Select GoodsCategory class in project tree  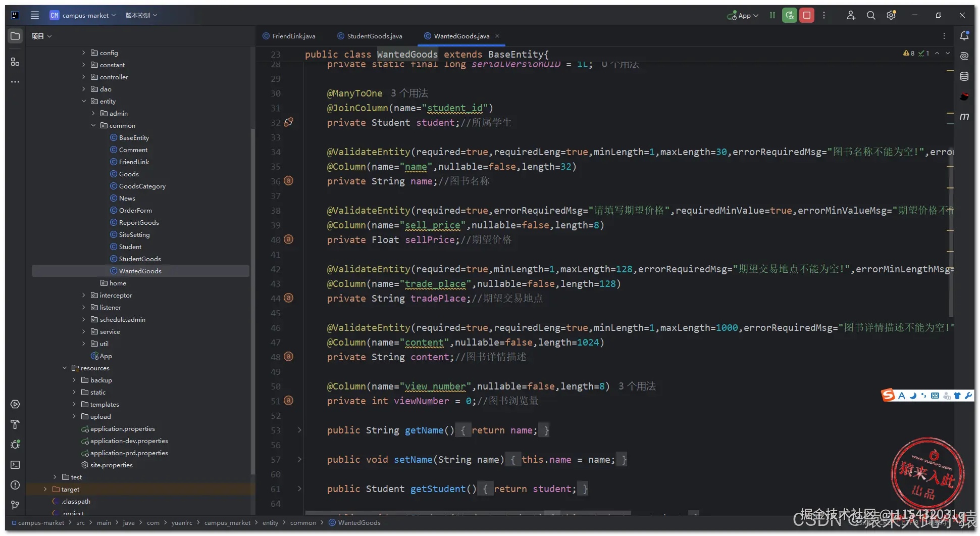[142, 186]
